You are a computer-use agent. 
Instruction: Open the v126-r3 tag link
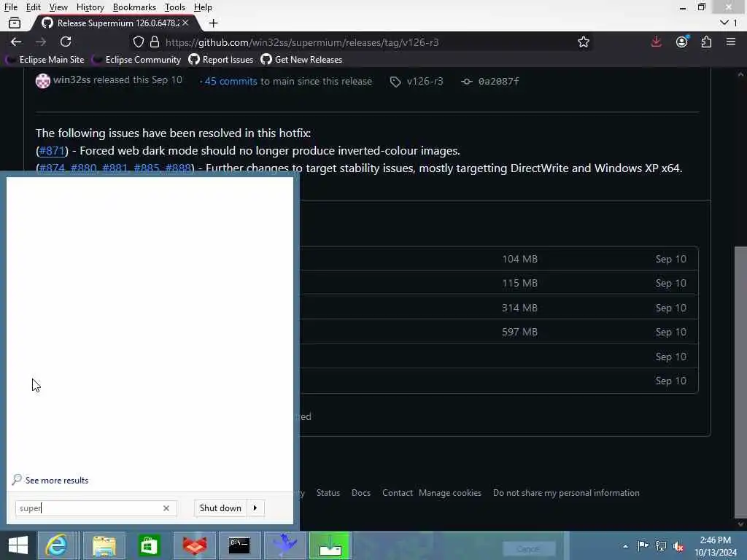pyautogui.click(x=425, y=82)
